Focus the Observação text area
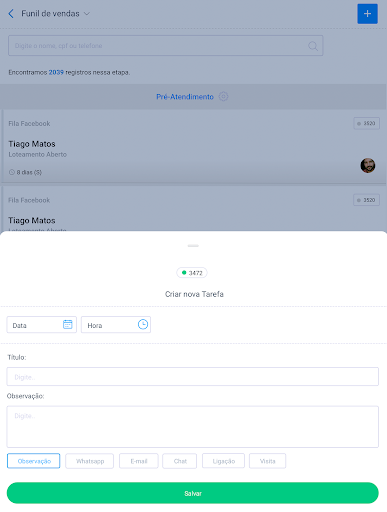387x512 pixels. (193, 427)
